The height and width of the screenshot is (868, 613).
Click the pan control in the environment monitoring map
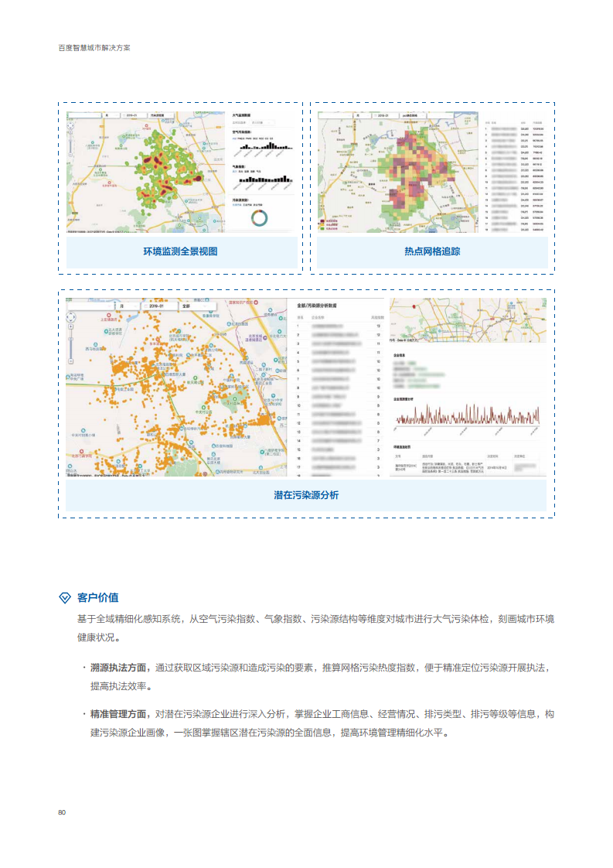(x=70, y=126)
